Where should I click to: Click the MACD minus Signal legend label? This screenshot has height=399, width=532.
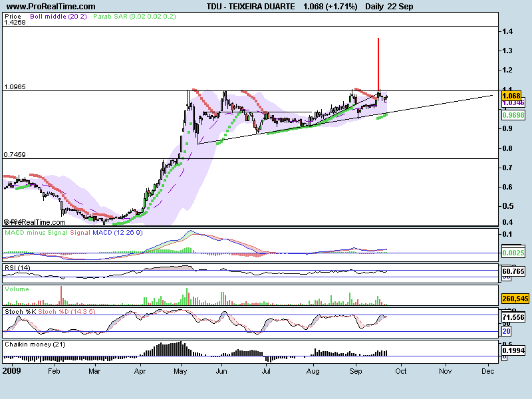point(37,232)
